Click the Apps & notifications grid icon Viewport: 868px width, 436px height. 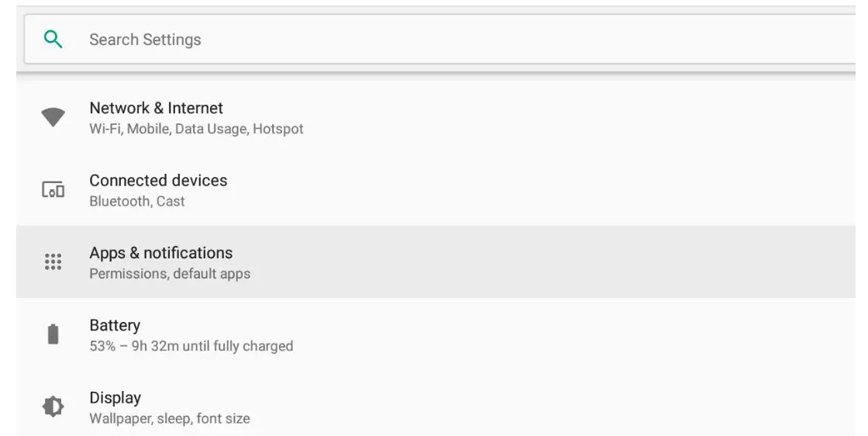click(53, 261)
